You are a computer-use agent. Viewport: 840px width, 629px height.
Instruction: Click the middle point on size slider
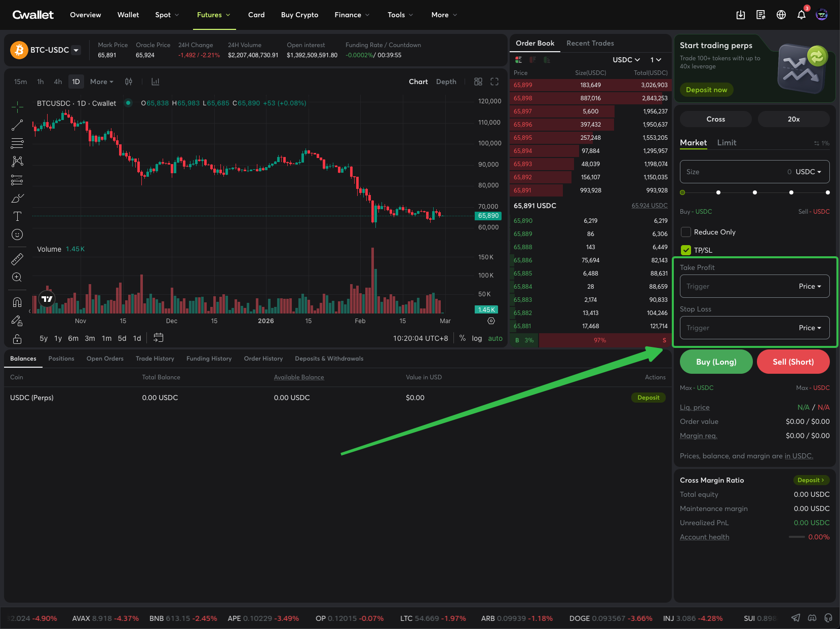pos(755,192)
